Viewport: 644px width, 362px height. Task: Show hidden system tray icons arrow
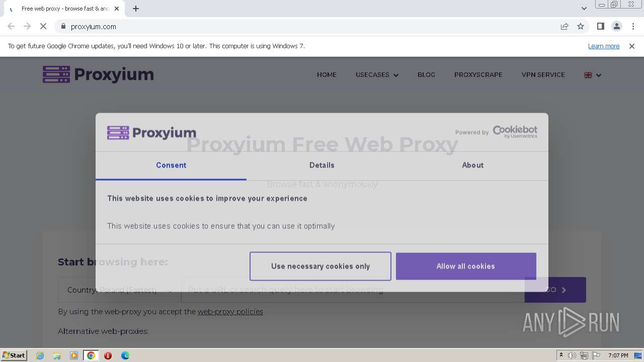(561, 355)
